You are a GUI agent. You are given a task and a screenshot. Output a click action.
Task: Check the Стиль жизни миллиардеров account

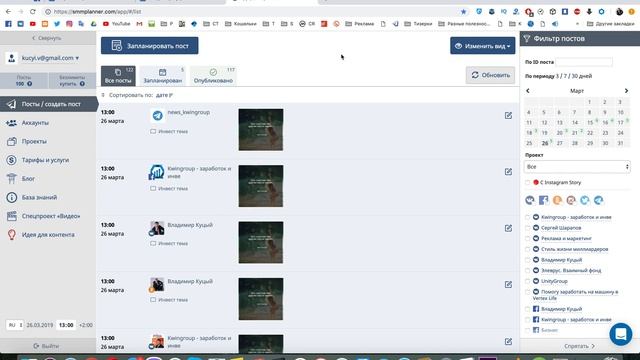click(x=527, y=249)
